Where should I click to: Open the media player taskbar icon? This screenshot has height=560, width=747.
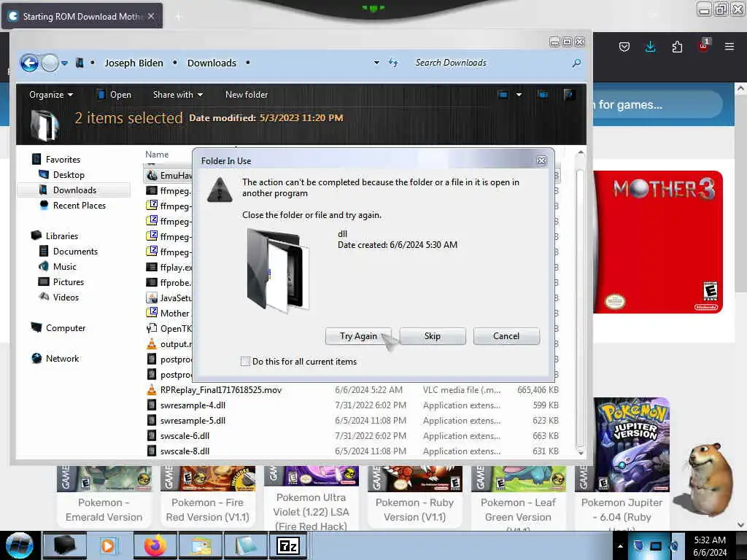pyautogui.click(x=108, y=545)
